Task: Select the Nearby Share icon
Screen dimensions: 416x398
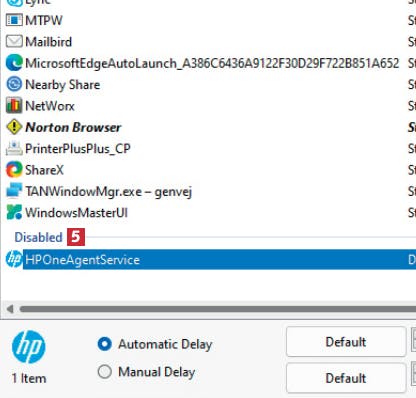Action: [14, 84]
